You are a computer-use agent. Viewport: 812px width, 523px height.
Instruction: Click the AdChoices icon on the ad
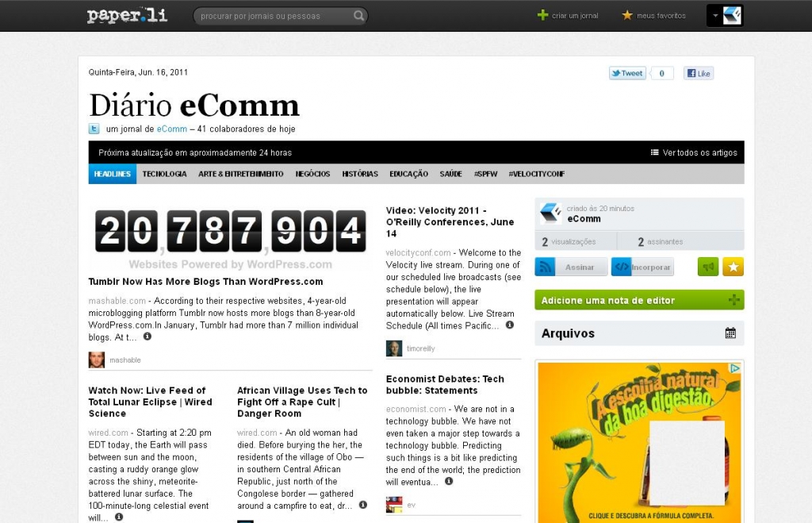735,368
